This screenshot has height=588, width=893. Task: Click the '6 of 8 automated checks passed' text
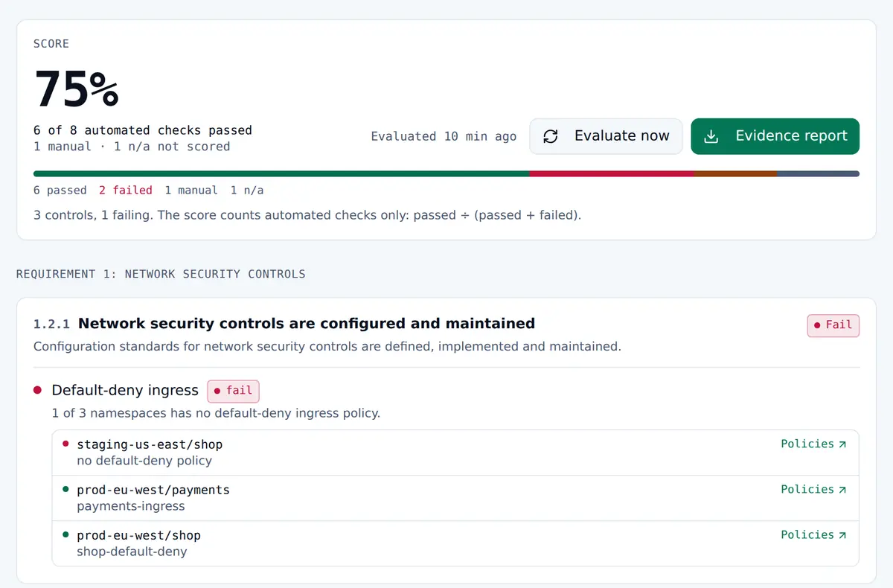point(143,130)
